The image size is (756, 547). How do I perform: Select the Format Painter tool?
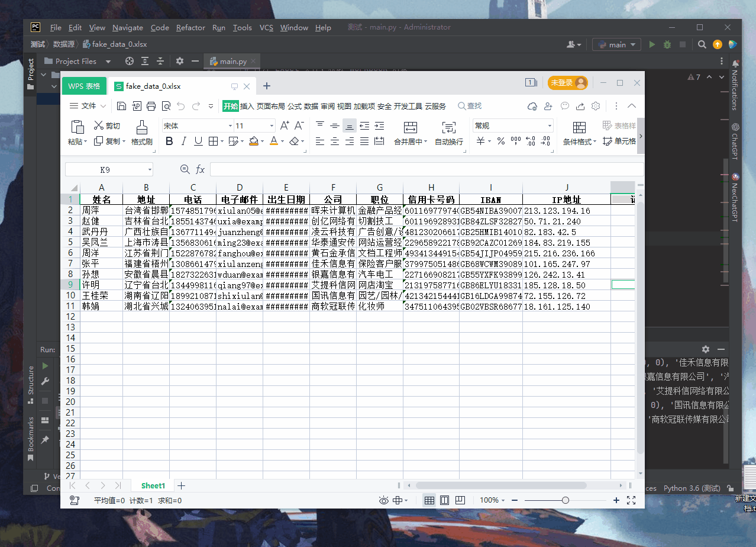coord(142,131)
